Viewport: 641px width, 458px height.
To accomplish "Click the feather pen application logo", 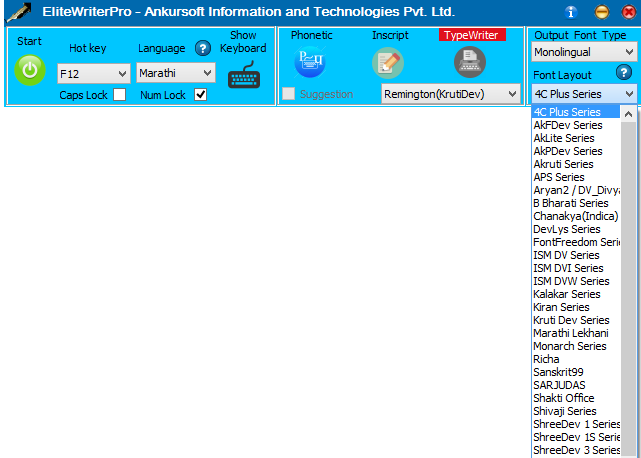I will click(19, 13).
